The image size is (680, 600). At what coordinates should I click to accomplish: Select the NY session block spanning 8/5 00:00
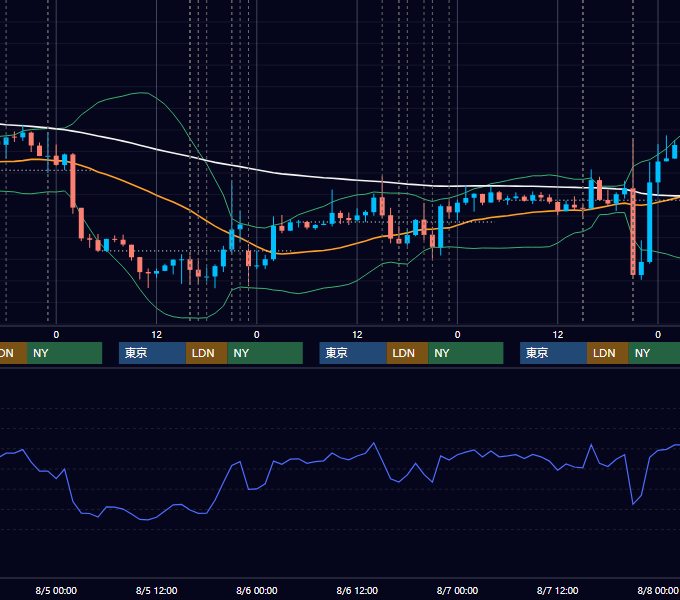pos(64,353)
